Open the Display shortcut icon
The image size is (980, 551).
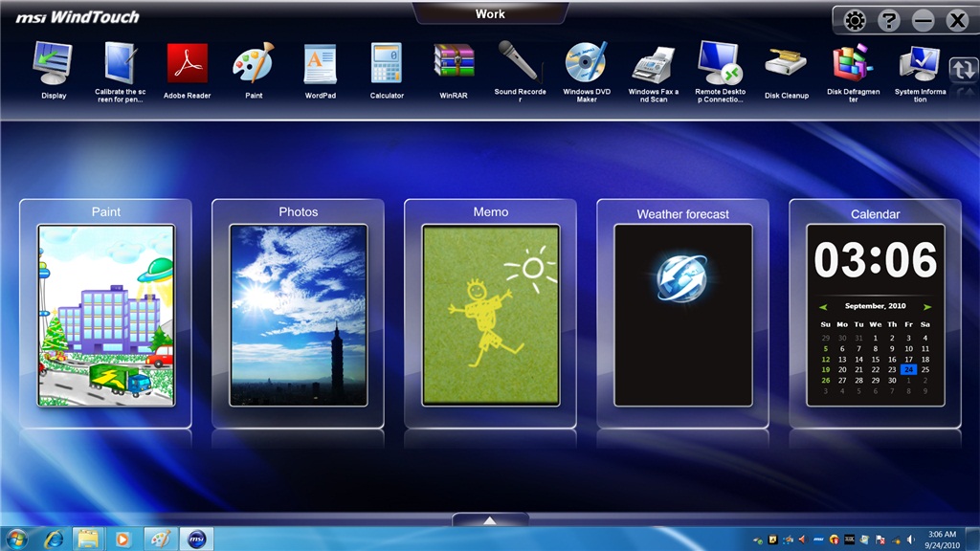point(53,65)
